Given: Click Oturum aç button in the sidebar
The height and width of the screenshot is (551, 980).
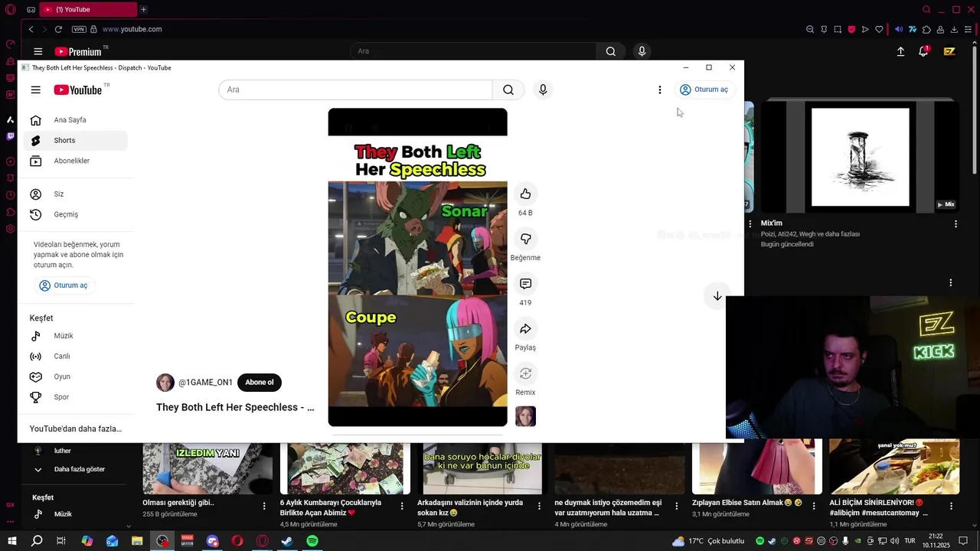Looking at the screenshot, I should 64,285.
